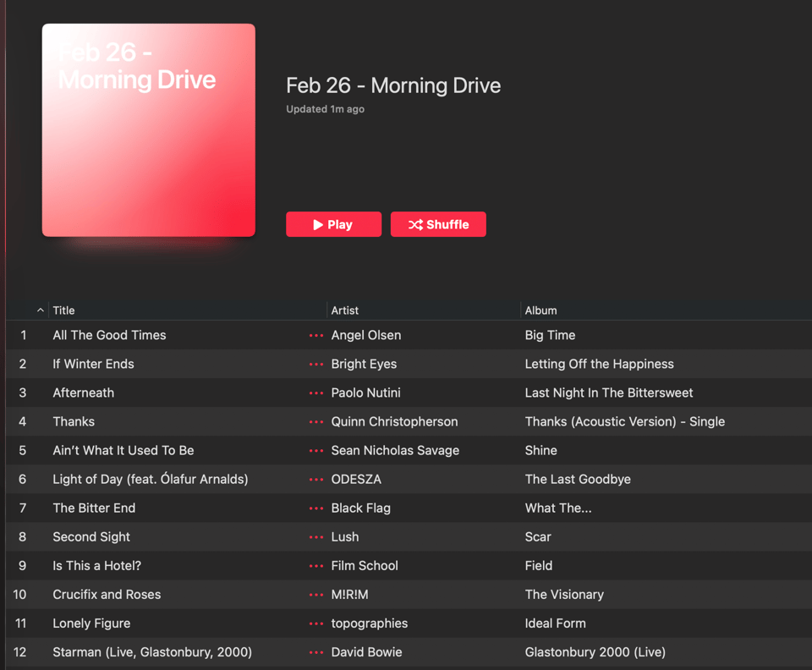Image resolution: width=812 pixels, height=670 pixels.
Task: Shuffle the Morning Drive playlist
Action: [438, 224]
